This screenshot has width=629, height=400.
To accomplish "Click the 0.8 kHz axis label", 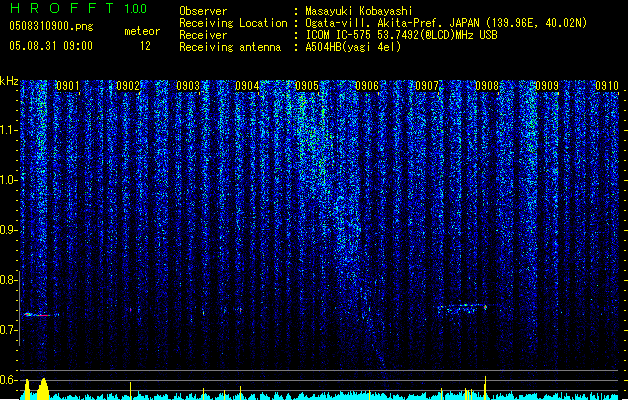I will [9, 280].
